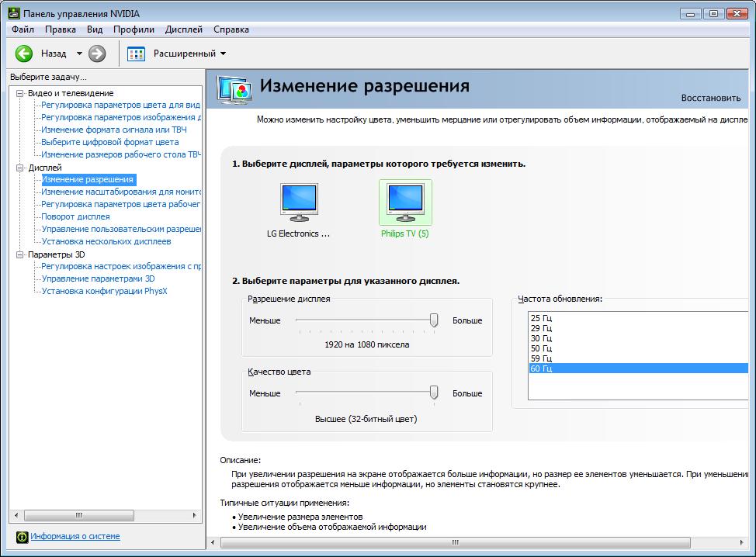The image size is (756, 557).
Task: Click the NVIDIA title bar icon
Action: click(14, 13)
